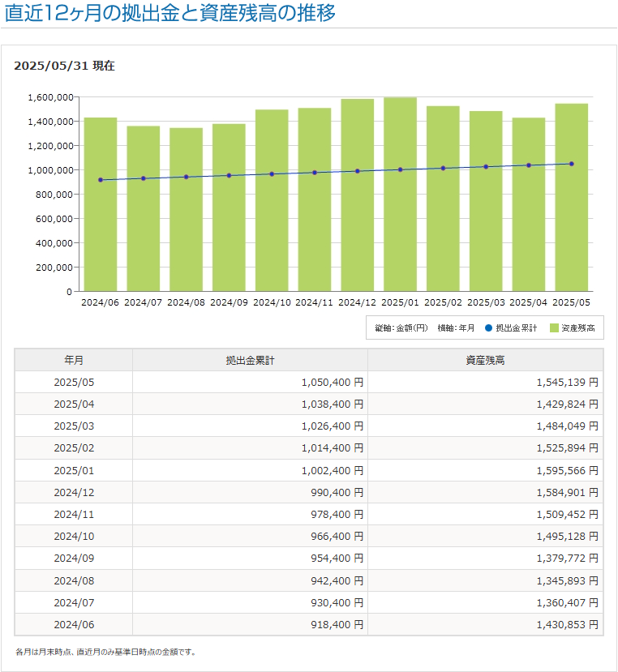Image resolution: width=618 pixels, height=672 pixels.
Task: Click the 2025/03 x-axis label
Action: (486, 302)
